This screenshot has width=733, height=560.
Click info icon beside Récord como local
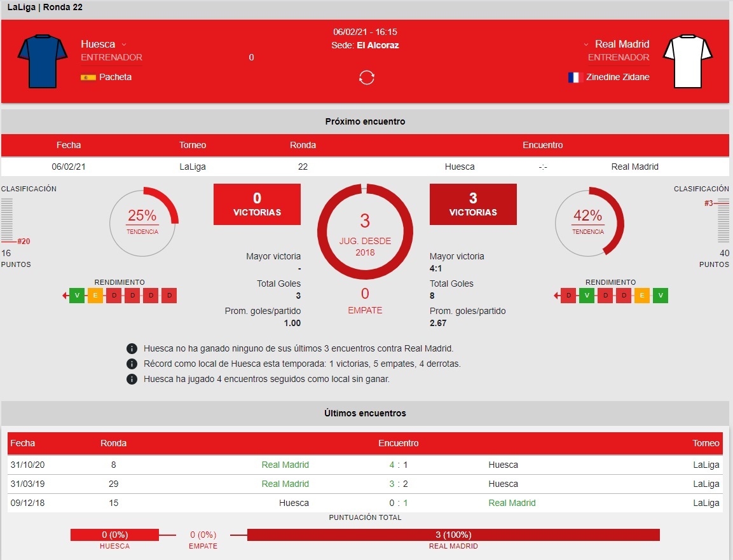[132, 364]
